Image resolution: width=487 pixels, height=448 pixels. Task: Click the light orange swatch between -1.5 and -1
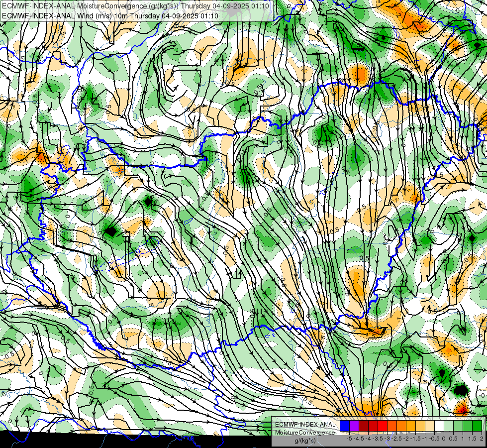420,426
